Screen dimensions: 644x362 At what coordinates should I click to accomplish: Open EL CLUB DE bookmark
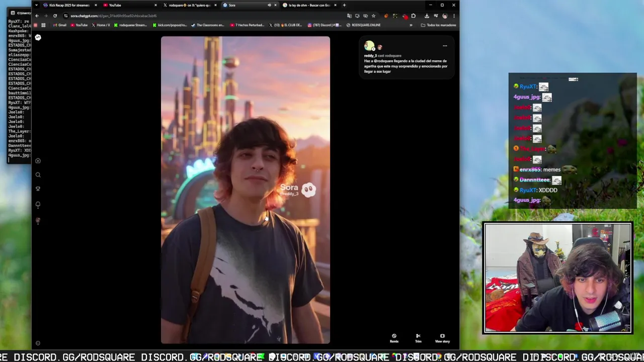(286, 25)
